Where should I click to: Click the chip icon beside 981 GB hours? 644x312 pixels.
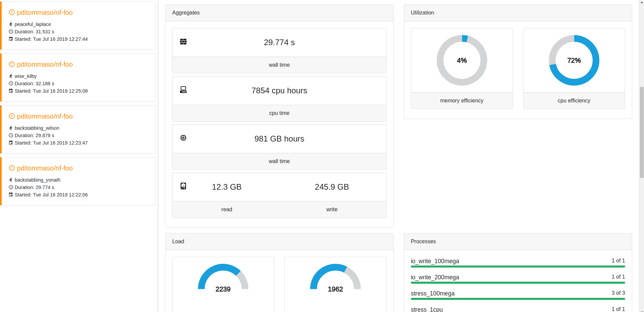pyautogui.click(x=183, y=138)
